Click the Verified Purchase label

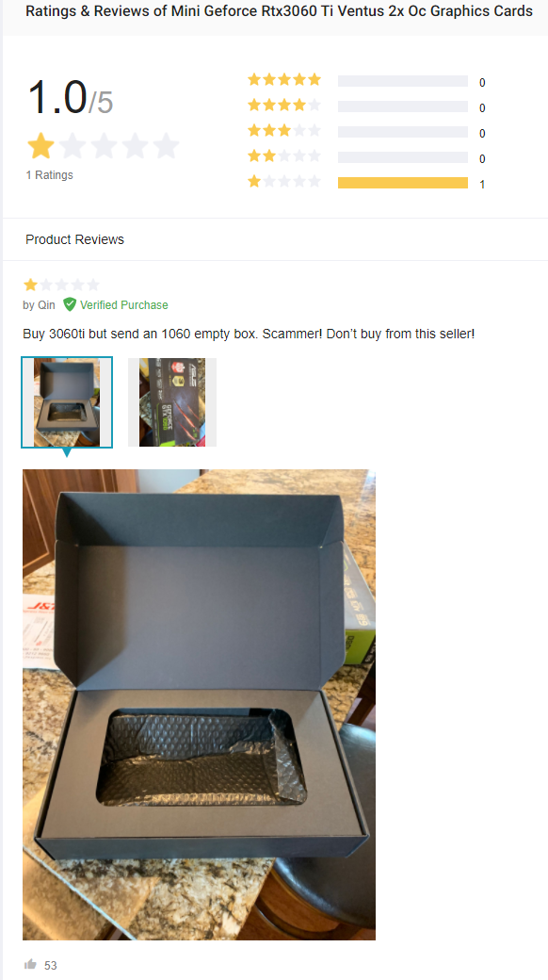pos(123,305)
